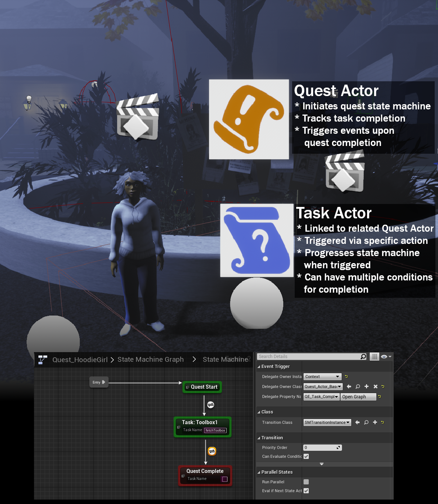Click the state pin icon on Task: Toolbox1 node
Screen dimensions: 438x504
point(178,427)
